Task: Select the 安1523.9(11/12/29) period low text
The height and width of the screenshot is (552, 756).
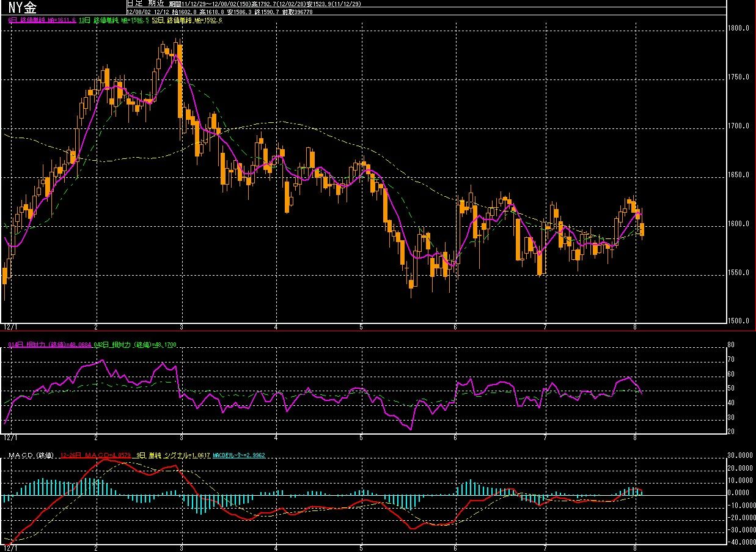Action: (334, 4)
